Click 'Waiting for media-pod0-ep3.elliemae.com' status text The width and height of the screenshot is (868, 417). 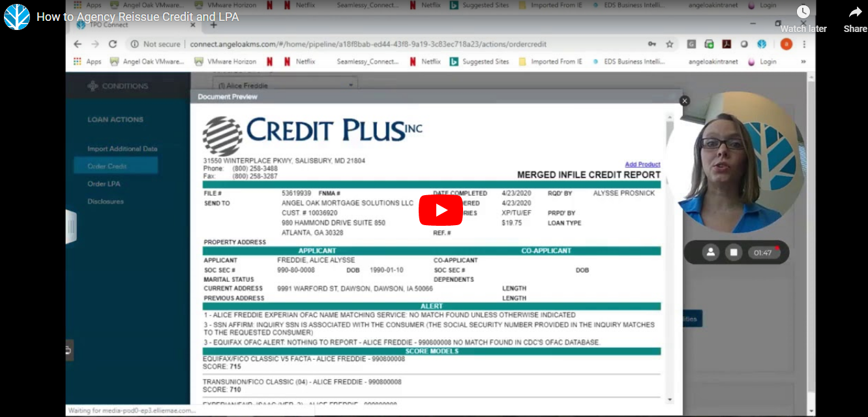click(x=132, y=410)
